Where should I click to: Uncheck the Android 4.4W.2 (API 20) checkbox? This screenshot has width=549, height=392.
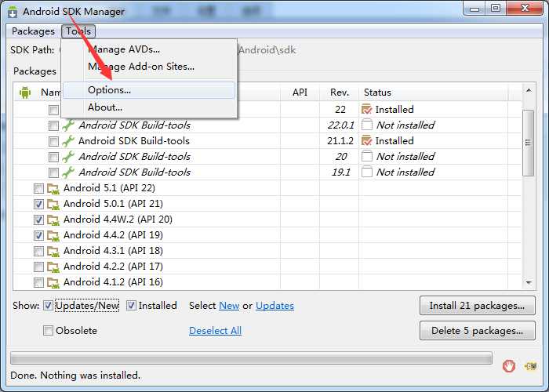pyautogui.click(x=38, y=220)
